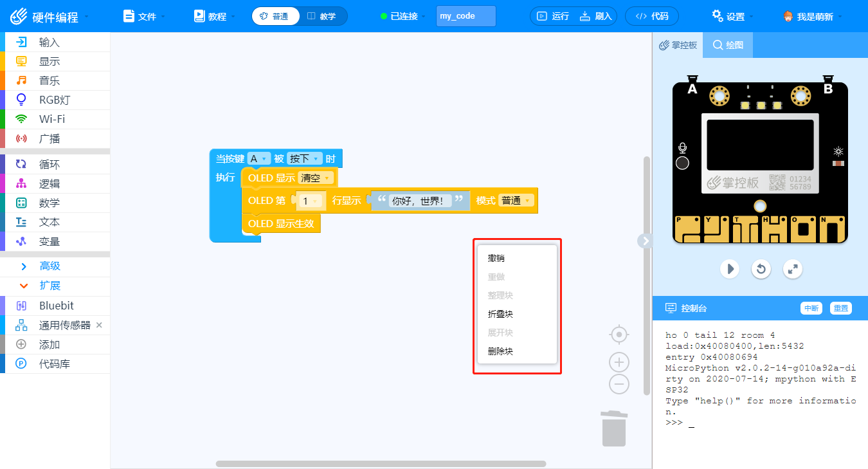
Task: Collapse the right panel with the arrow handle
Action: (646, 241)
